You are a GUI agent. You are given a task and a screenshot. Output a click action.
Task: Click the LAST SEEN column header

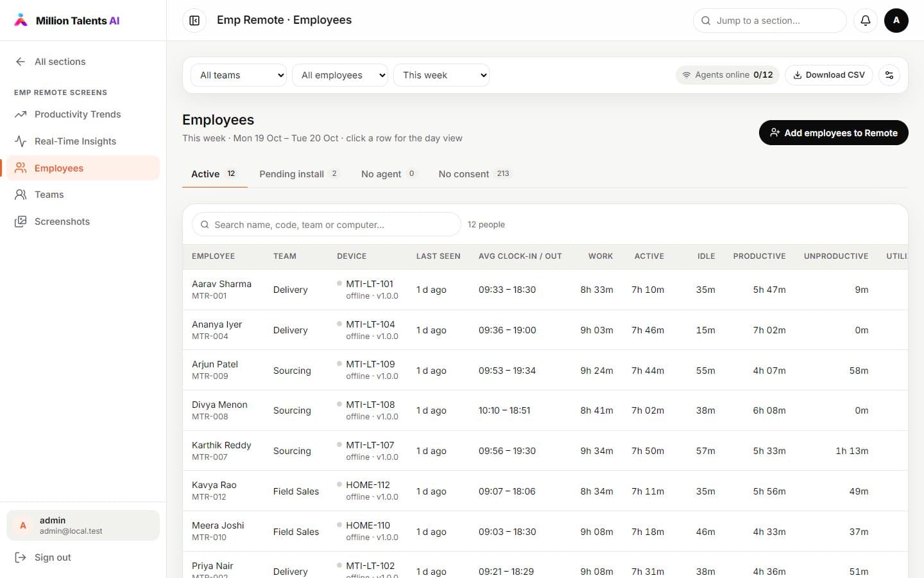point(438,256)
